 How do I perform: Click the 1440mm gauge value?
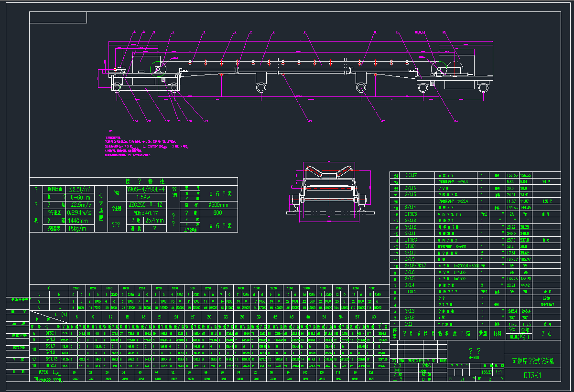[77, 221]
